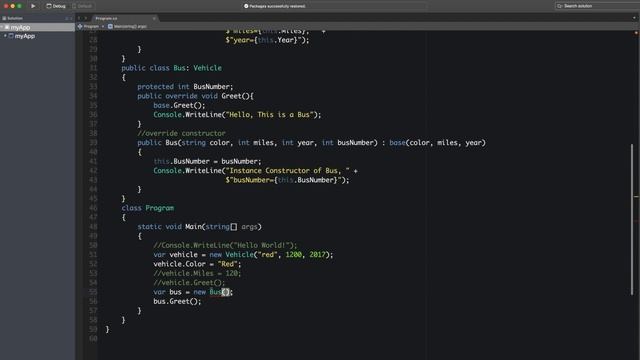Screen dimensions: 640x360
Task: Click '//vehicle.Greet();' comment on line 54
Action: pyautogui.click(x=189, y=283)
